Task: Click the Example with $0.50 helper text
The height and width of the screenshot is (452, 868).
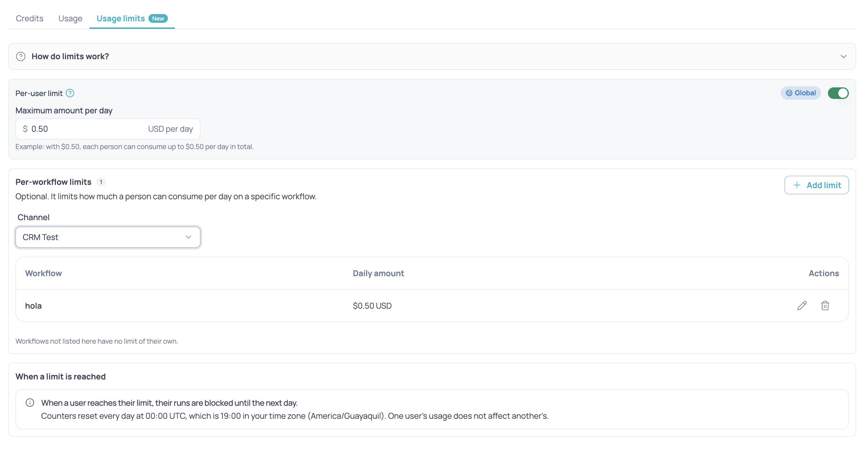Action: (x=135, y=147)
